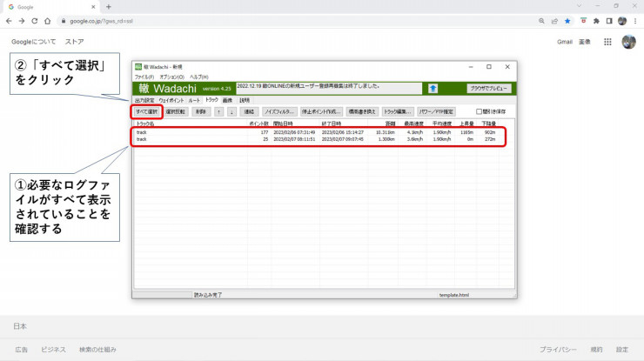Move selected track up with ↑ button
Image resolution: width=644 pixels, height=361 pixels.
click(219, 111)
